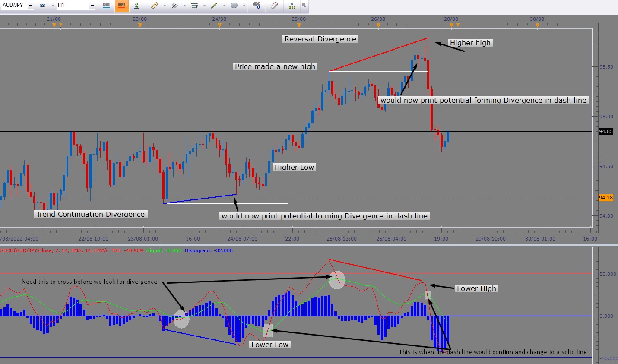Toggle the Ask price button
The image size is (618, 364).
122,6
